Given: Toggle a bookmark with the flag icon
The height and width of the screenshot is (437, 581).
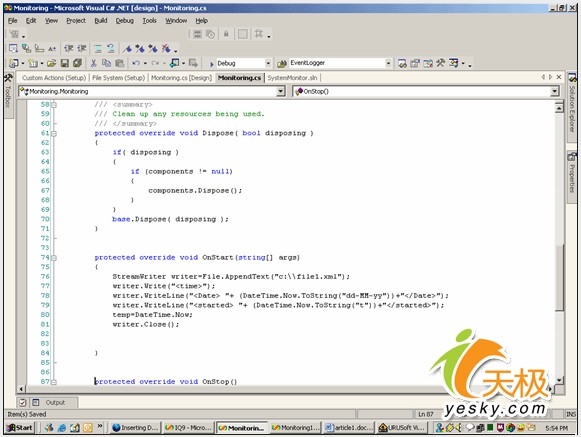Looking at the screenshot, I should [127, 49].
